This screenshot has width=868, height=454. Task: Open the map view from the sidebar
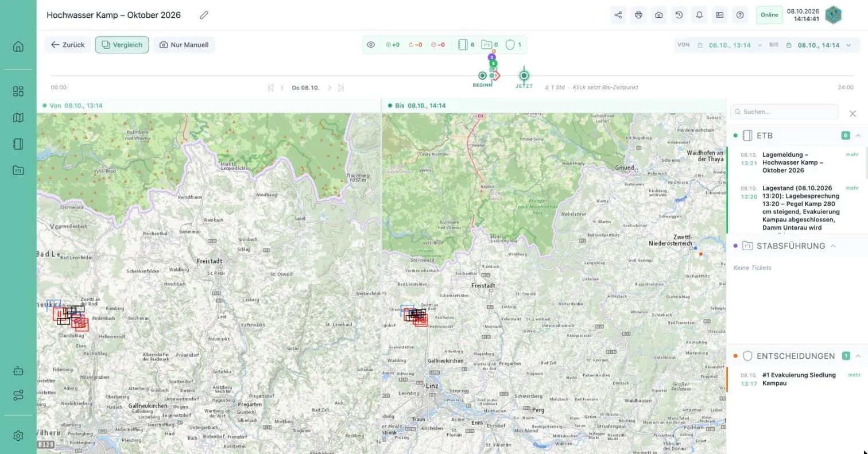[18, 118]
